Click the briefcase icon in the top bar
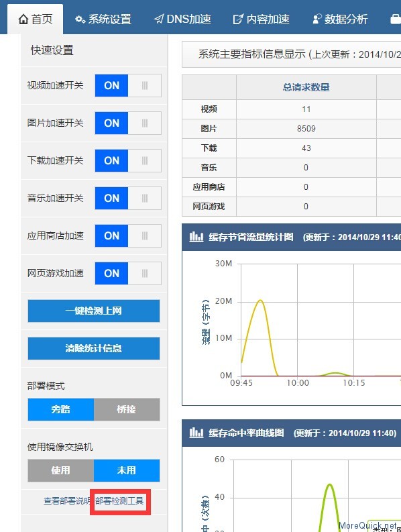 point(396,19)
